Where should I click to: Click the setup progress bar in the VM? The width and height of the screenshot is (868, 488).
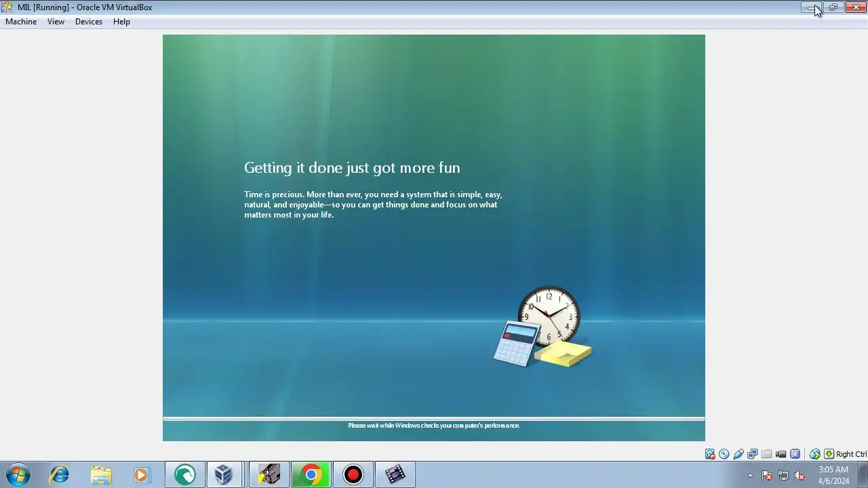coord(434,419)
